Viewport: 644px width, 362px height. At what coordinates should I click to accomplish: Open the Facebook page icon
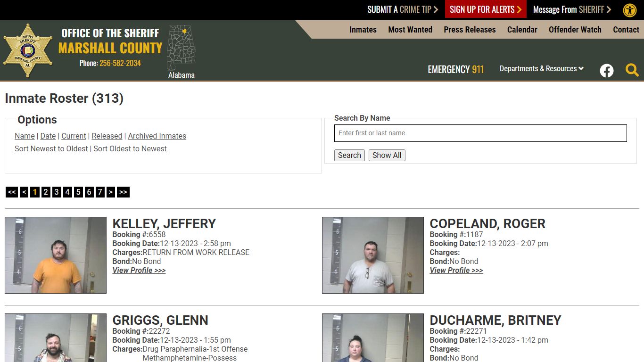pos(607,71)
